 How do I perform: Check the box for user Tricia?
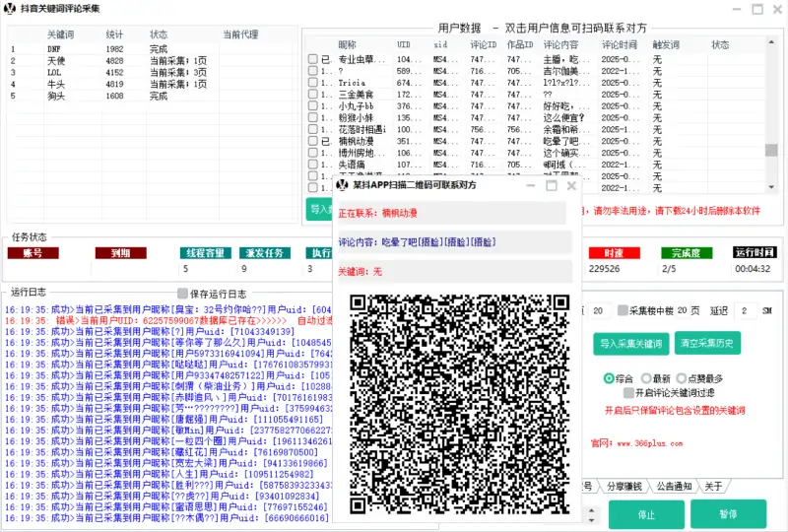pos(313,84)
